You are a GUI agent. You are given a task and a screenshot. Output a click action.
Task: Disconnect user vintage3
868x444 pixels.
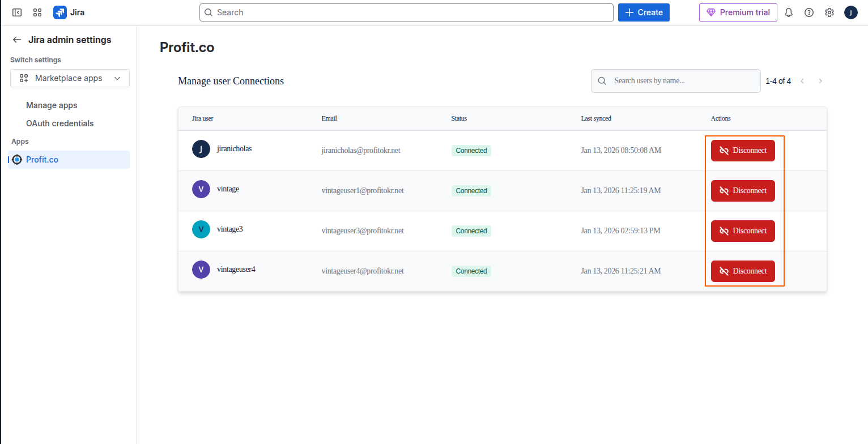click(x=743, y=231)
